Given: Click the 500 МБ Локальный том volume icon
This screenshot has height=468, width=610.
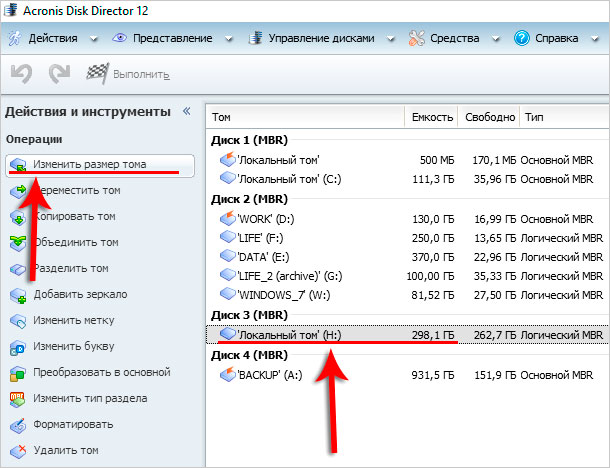Looking at the screenshot, I should 228,159.
